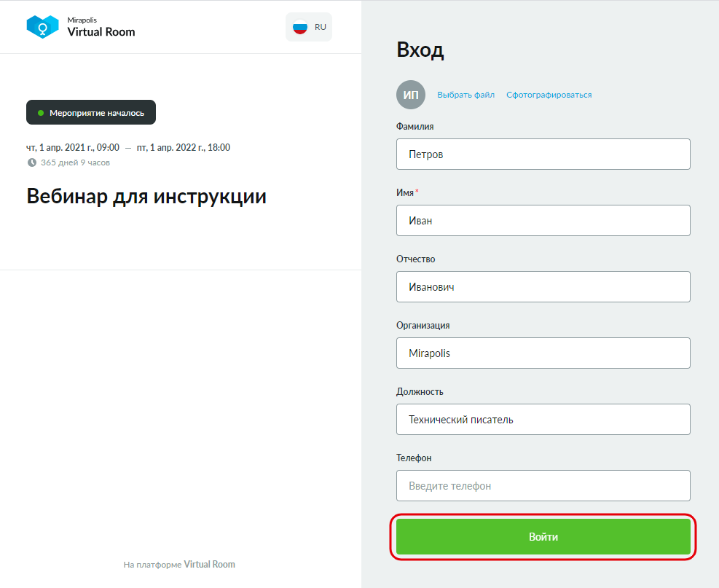This screenshot has height=588, width=719.
Task: Click the Сфотографироваться link
Action: [549, 95]
